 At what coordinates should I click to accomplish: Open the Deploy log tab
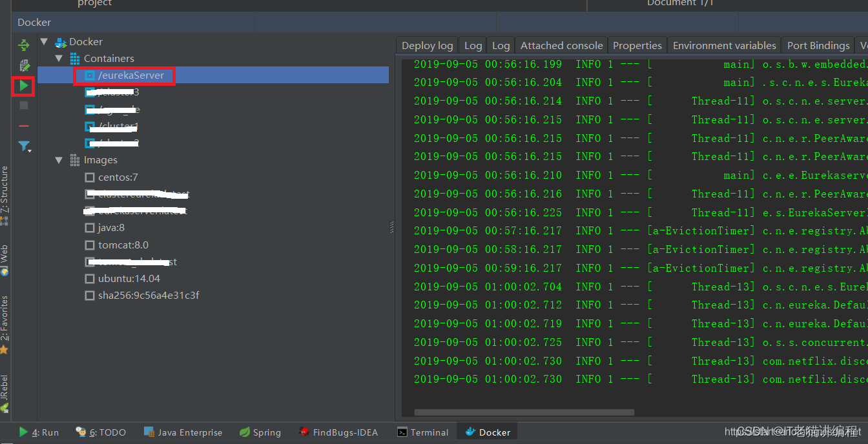coord(427,45)
